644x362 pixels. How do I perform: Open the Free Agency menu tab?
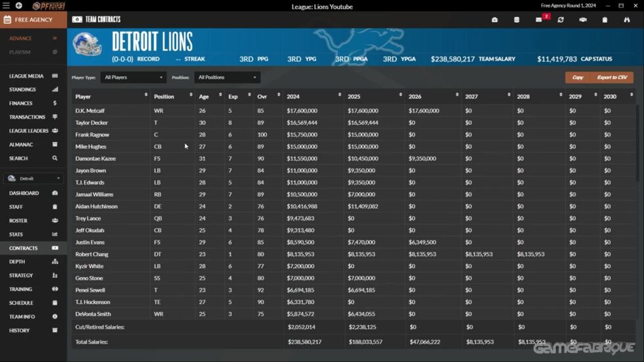click(34, 20)
